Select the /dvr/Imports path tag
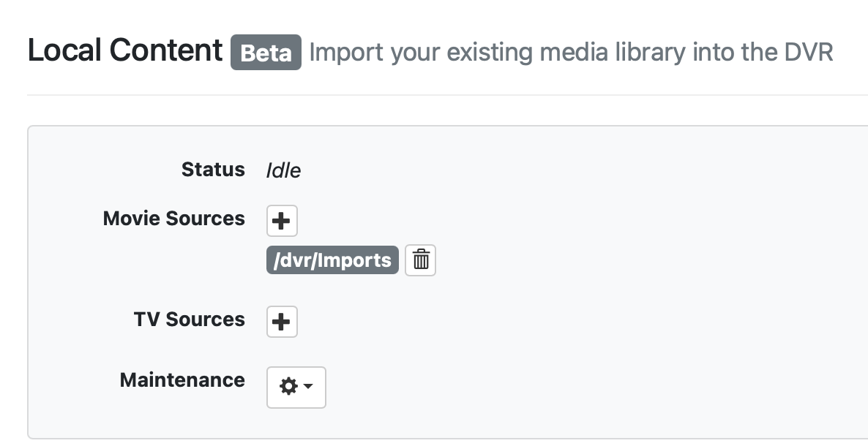Viewport: 868px width, 446px height. (x=332, y=260)
